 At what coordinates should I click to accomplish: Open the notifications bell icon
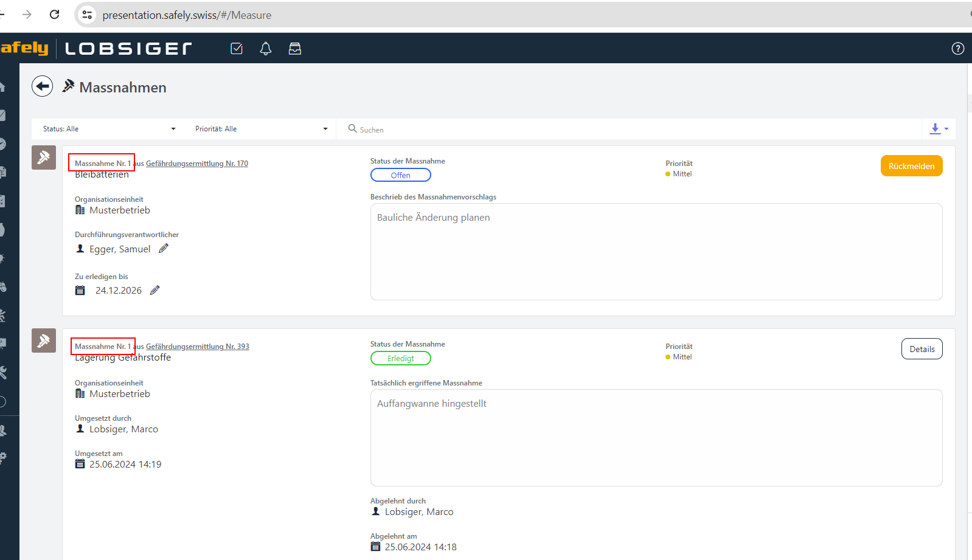point(266,49)
